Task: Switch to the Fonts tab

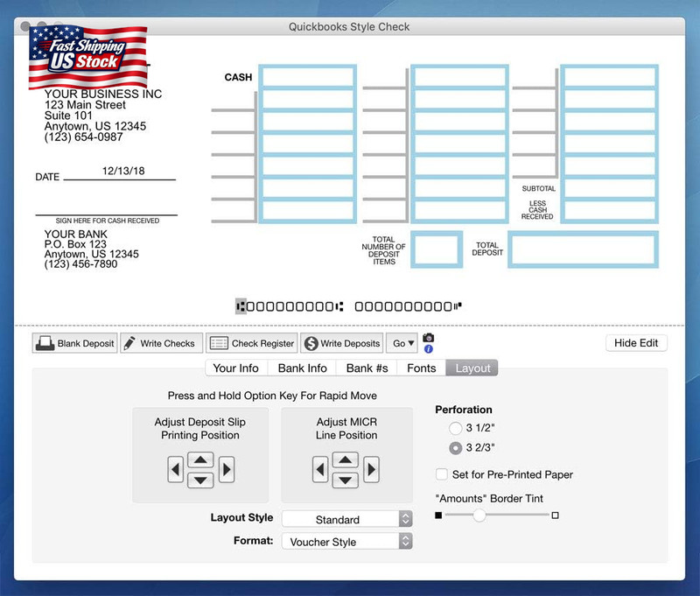Action: point(422,368)
